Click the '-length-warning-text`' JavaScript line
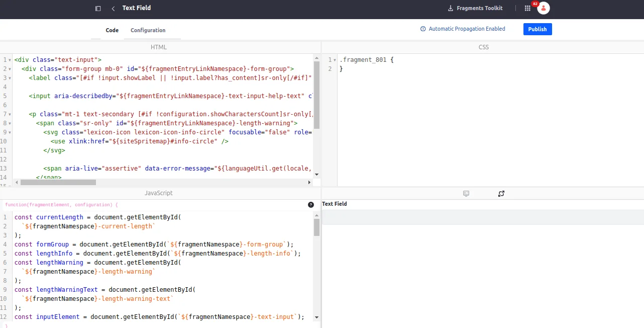Image resolution: width=644 pixels, height=328 pixels. [x=97, y=299]
